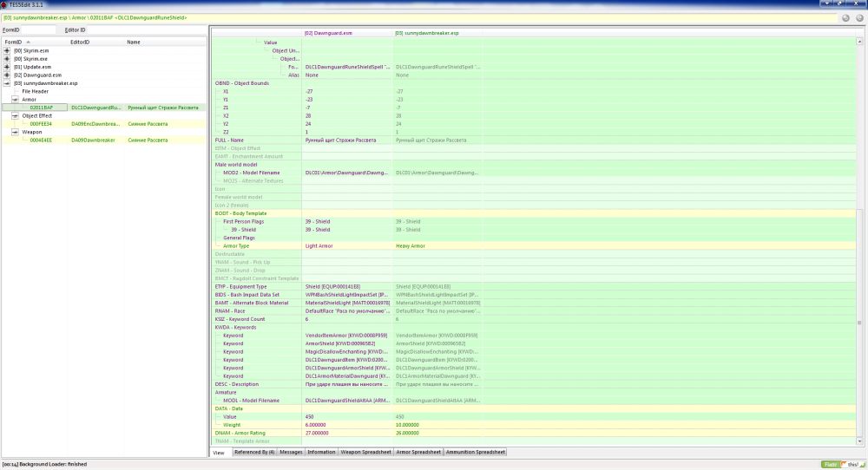Collapse the Object Effect group

(15, 116)
